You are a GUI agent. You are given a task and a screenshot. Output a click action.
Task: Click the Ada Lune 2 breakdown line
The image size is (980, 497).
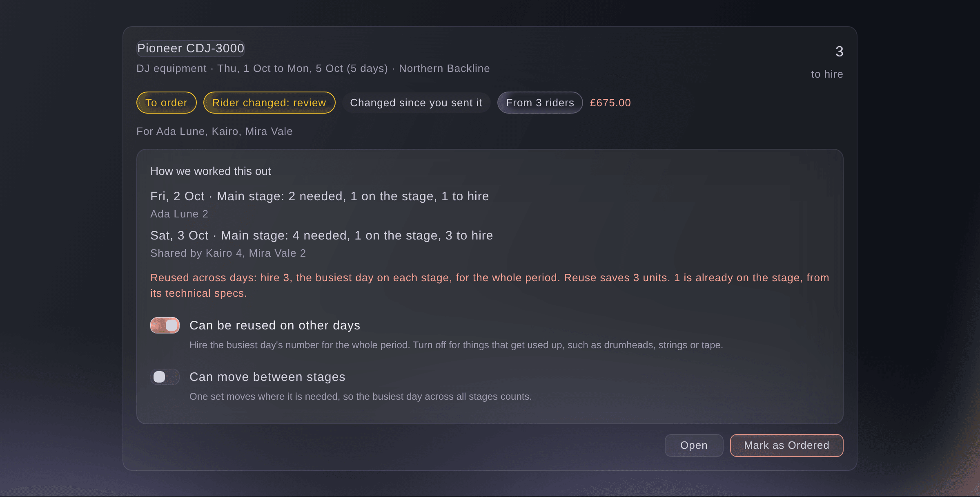(179, 214)
